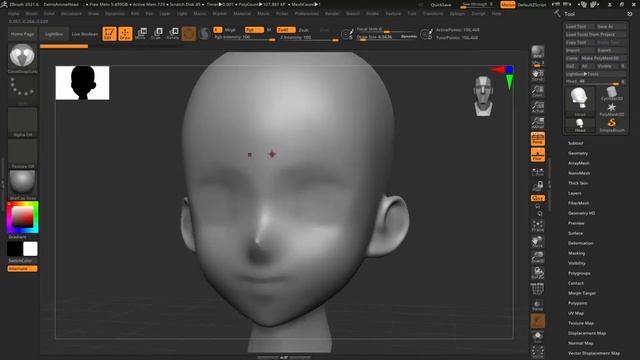
Task: Toggle Qxyz rotation mode
Action: (x=538, y=198)
